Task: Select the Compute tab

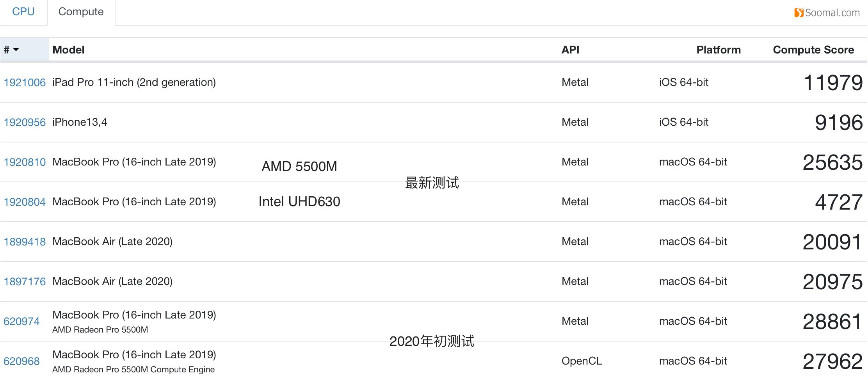Action: (80, 12)
